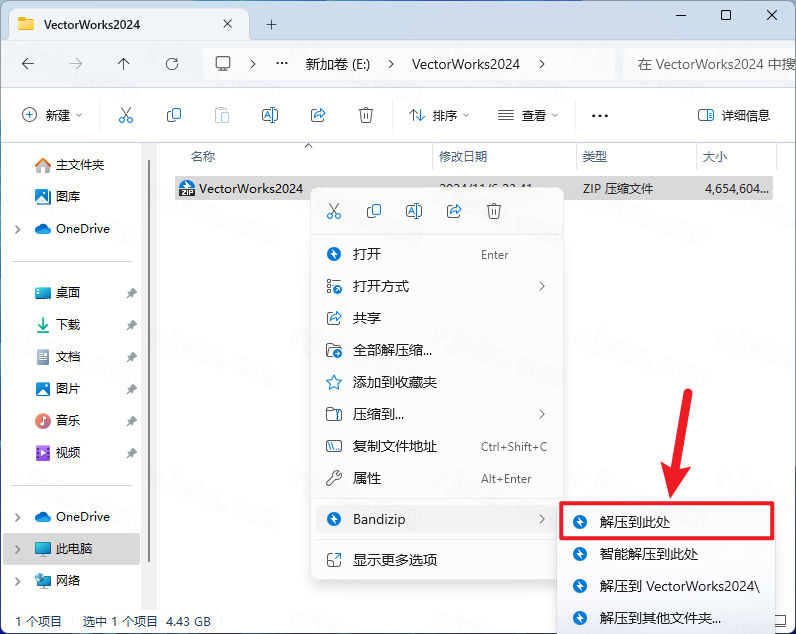Click the refresh button in navigation bar
The image size is (796, 634).
coord(172,63)
